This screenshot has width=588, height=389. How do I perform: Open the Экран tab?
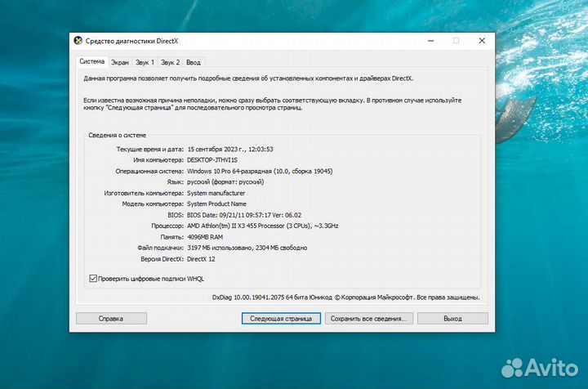click(x=120, y=62)
